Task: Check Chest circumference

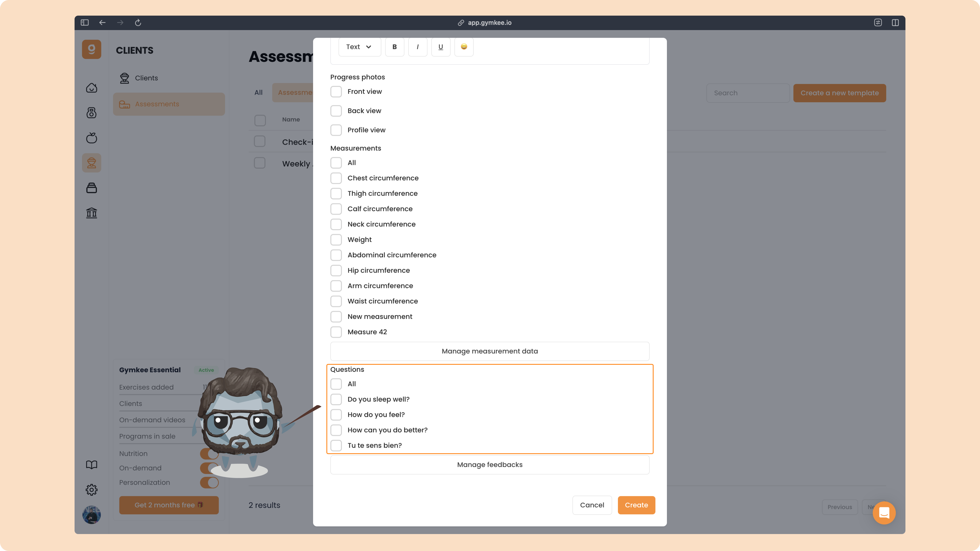Action: (336, 178)
